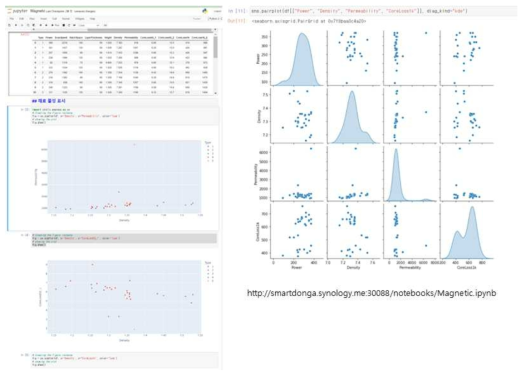Click the sns.pairplot code cell

384,11
